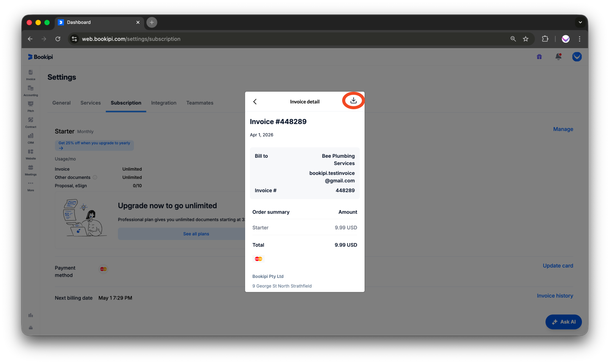Click Update card link
Screen dimensions: 610x364
pos(558,266)
